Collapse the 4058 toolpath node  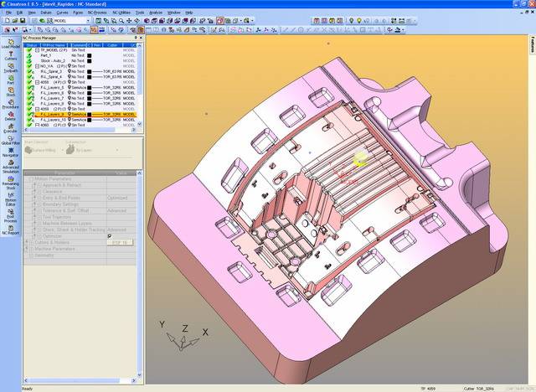pos(37,82)
